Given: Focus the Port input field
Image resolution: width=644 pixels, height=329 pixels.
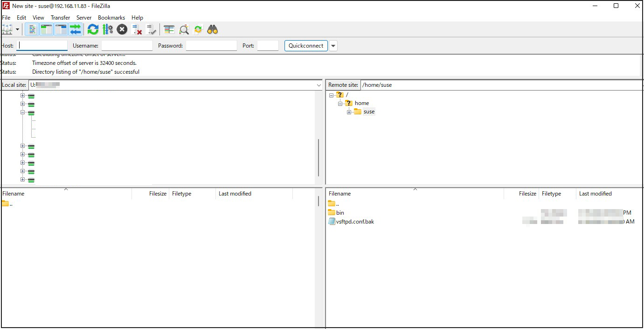Looking at the screenshot, I should (268, 46).
